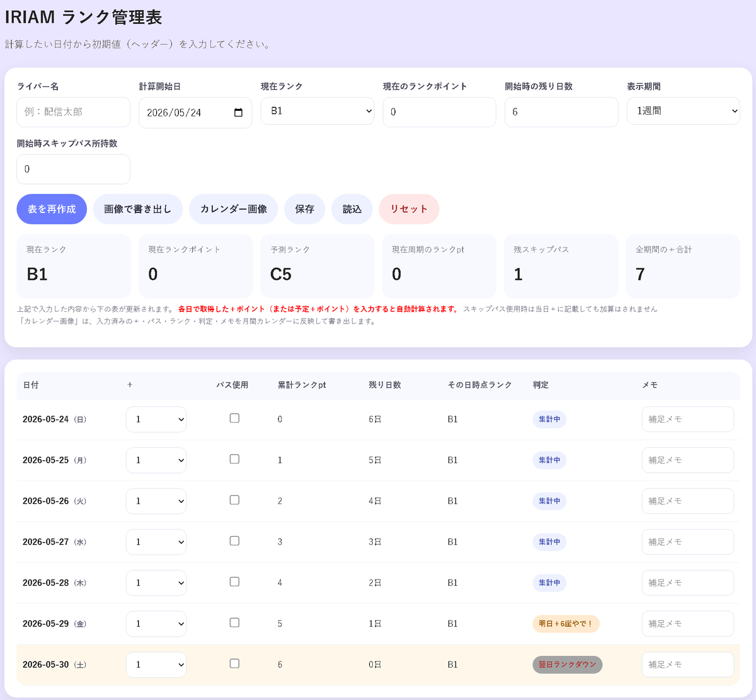Open the date picker calendar icon
756x700 pixels.
[x=238, y=113]
